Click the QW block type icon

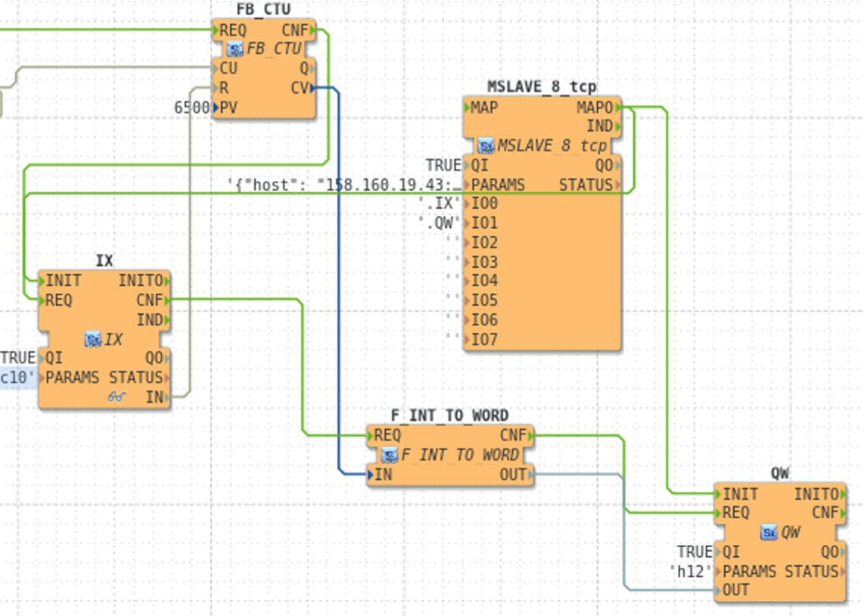point(769,533)
